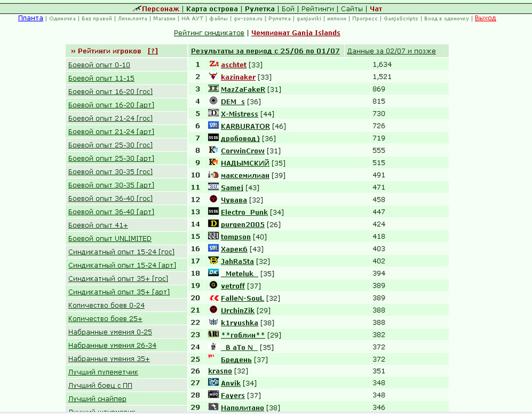Click syndicate icon next to НАДЫМСКИЙ

tap(213, 162)
